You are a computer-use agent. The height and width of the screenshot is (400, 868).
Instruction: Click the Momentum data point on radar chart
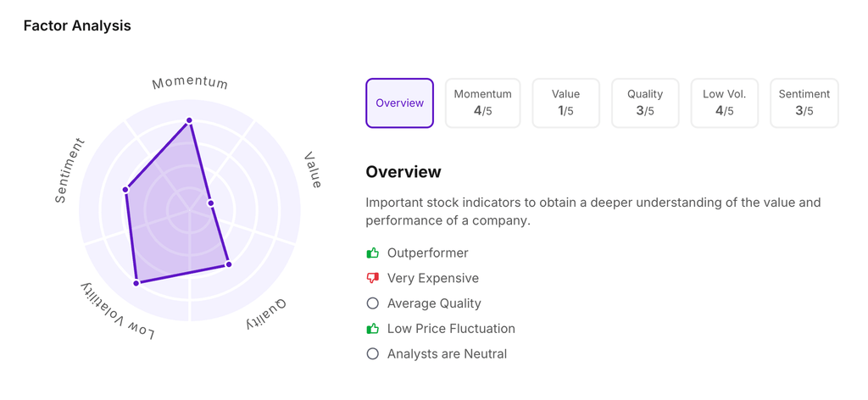coord(189,121)
